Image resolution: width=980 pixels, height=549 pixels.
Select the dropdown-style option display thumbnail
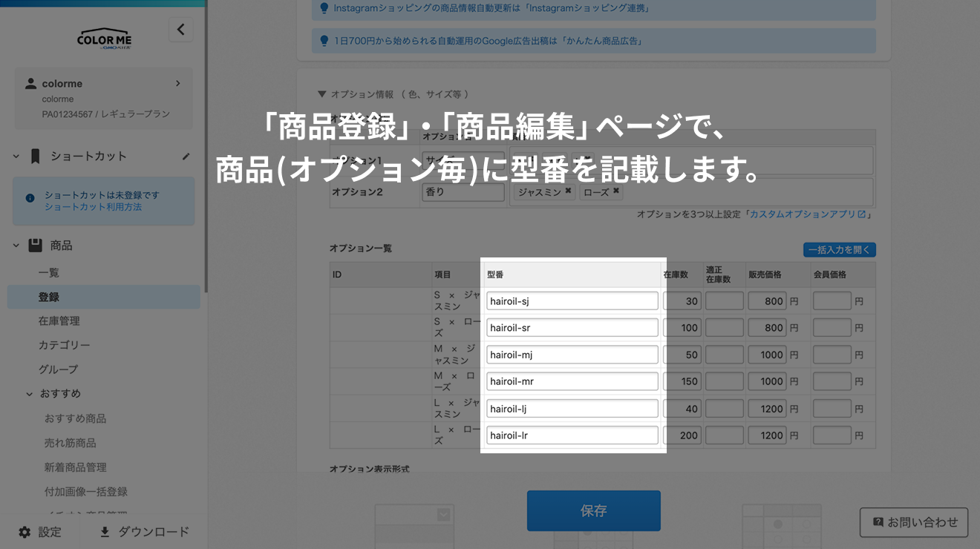pyautogui.click(x=414, y=525)
